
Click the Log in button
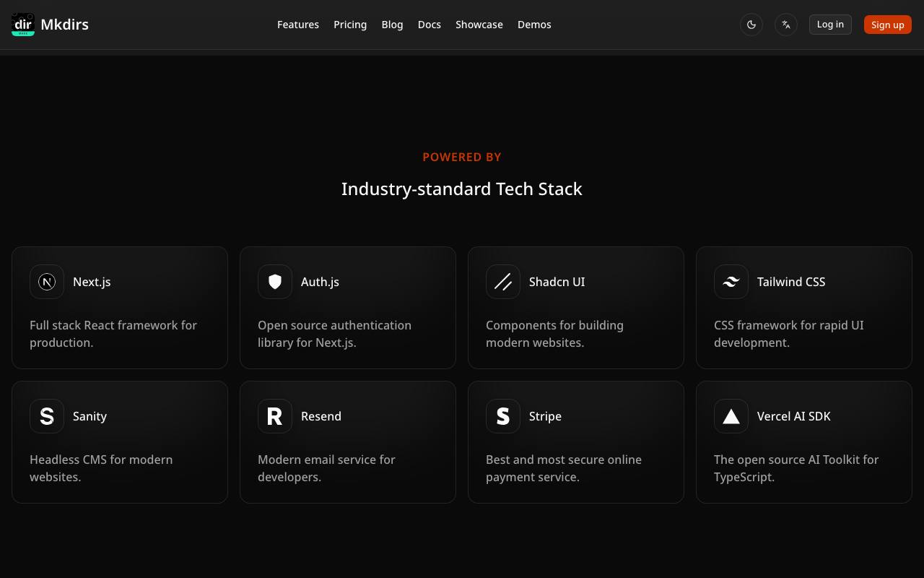tap(830, 25)
